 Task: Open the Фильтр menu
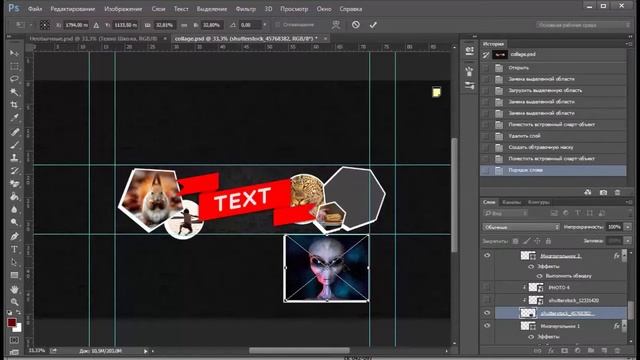click(245, 9)
